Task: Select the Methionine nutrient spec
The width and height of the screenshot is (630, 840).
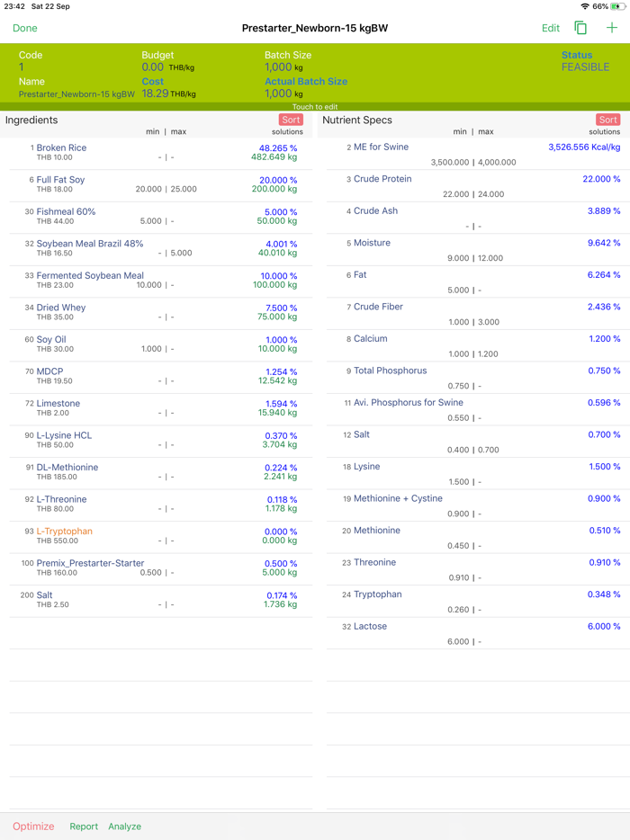Action: 478,537
